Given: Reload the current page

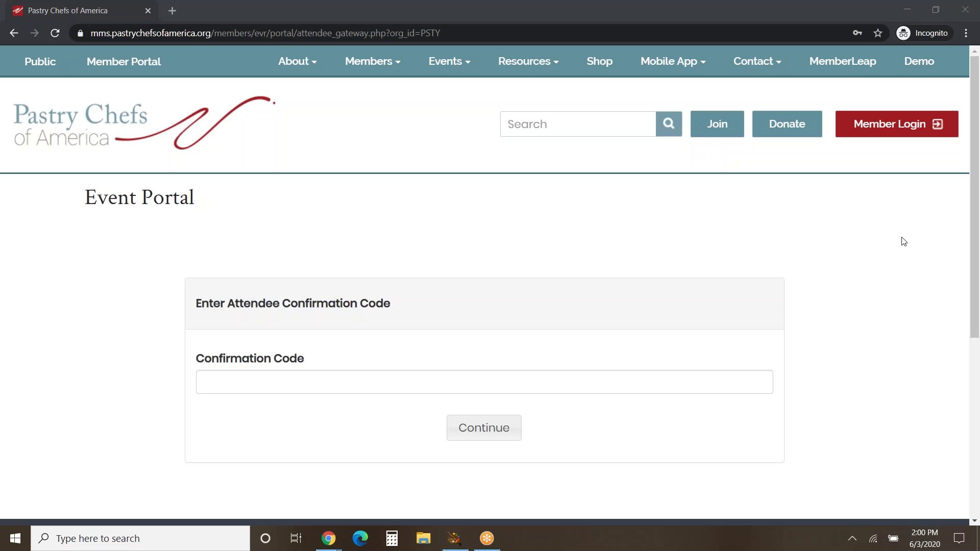Looking at the screenshot, I should (55, 33).
